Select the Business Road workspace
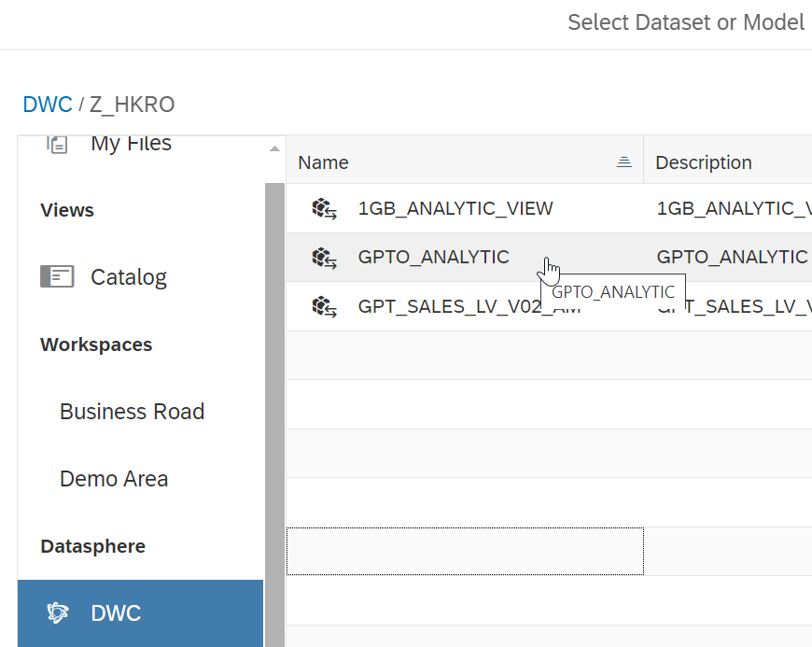 [x=132, y=412]
